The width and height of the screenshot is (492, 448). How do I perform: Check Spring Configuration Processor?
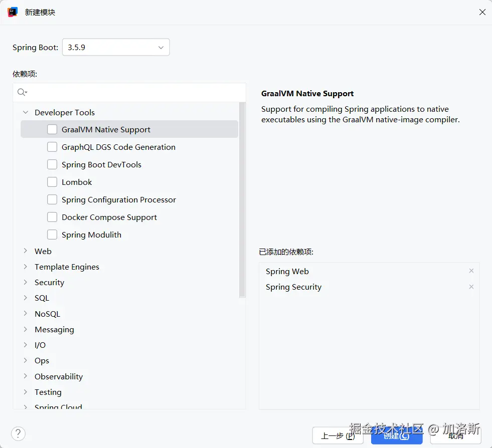[x=52, y=199]
